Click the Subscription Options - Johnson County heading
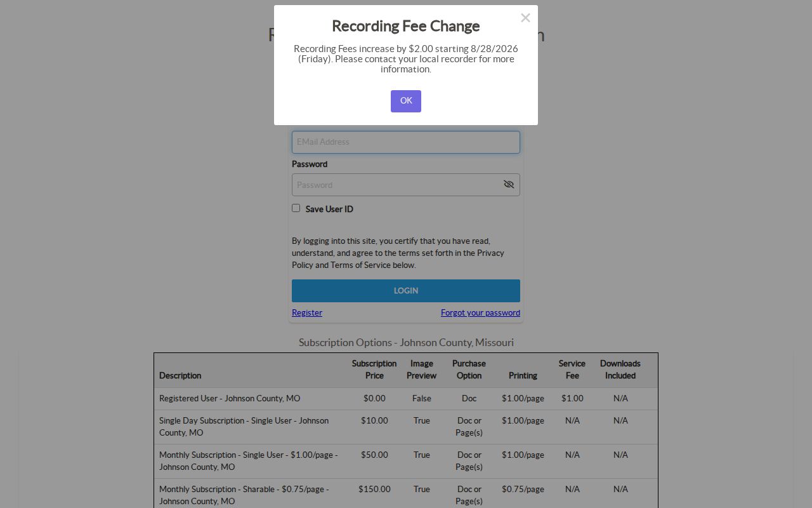 tap(406, 342)
